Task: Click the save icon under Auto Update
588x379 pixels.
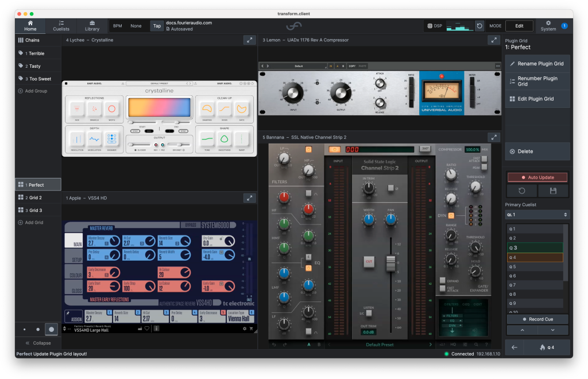Action: (x=553, y=191)
